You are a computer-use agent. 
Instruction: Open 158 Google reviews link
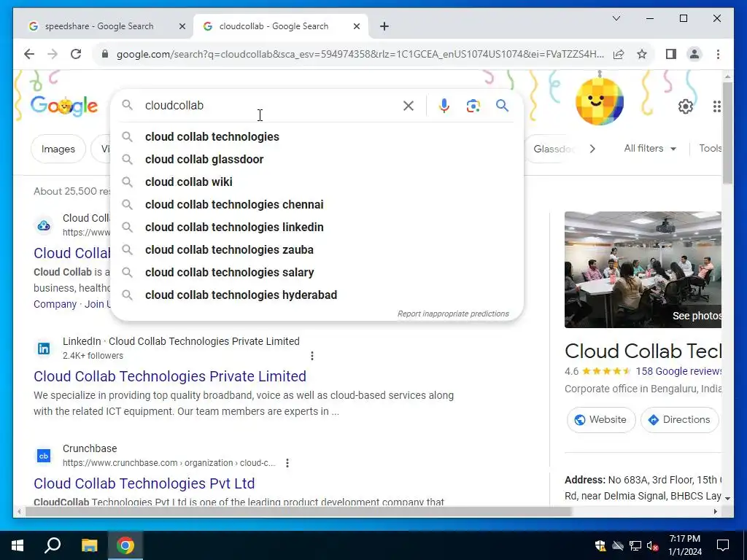tap(678, 371)
